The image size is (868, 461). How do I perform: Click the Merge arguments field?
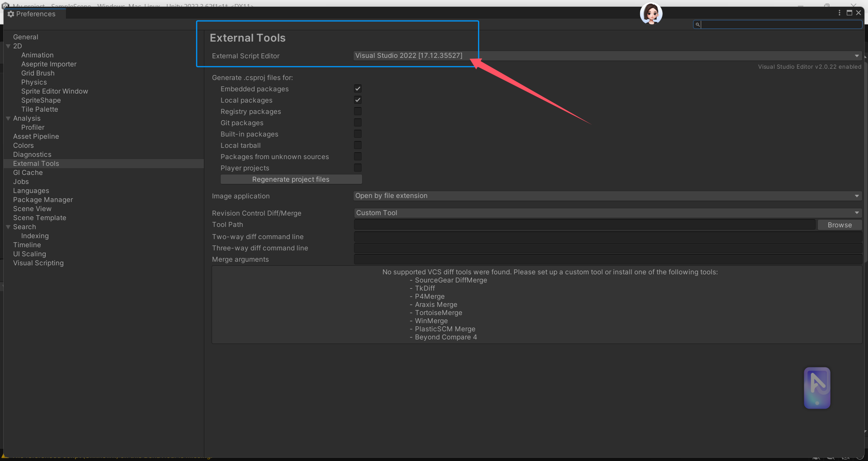tap(608, 259)
